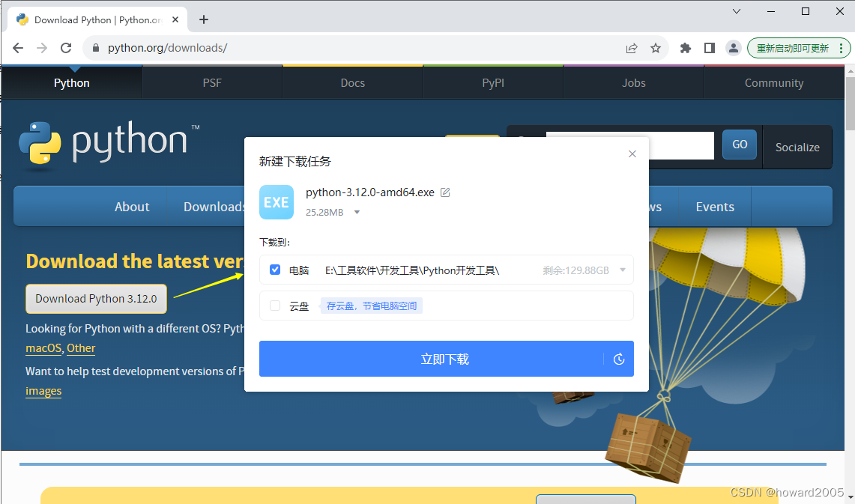Viewport: 855px width, 504px height.
Task: Click the EXE file type icon
Action: 277,202
